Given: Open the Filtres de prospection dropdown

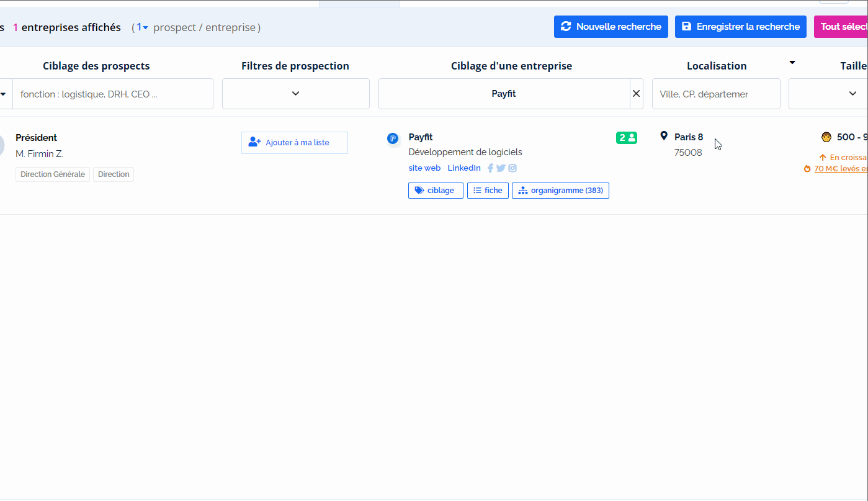Looking at the screenshot, I should click(296, 94).
